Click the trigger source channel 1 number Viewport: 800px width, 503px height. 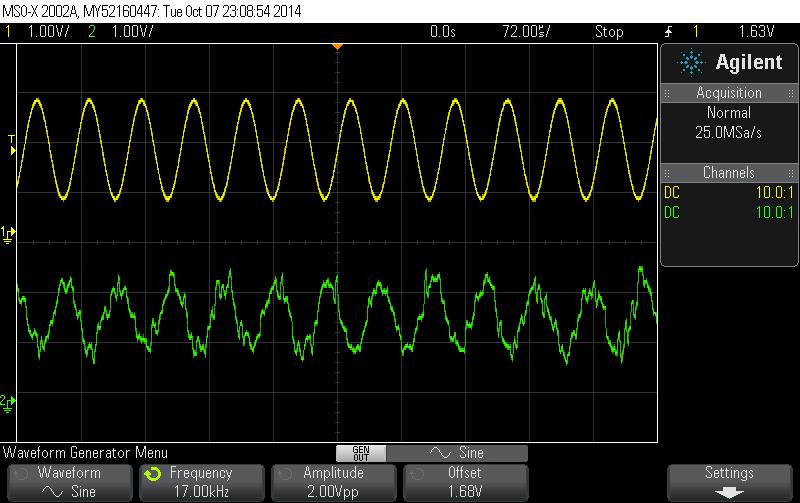click(695, 32)
